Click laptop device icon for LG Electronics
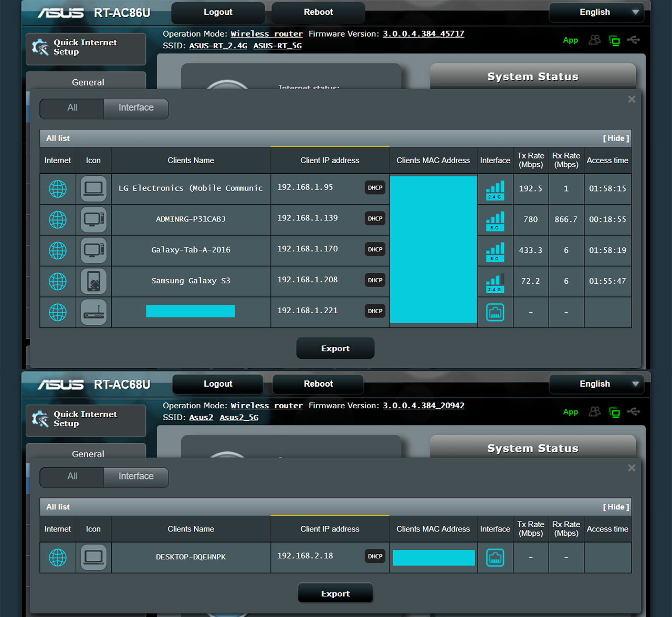 pyautogui.click(x=93, y=188)
